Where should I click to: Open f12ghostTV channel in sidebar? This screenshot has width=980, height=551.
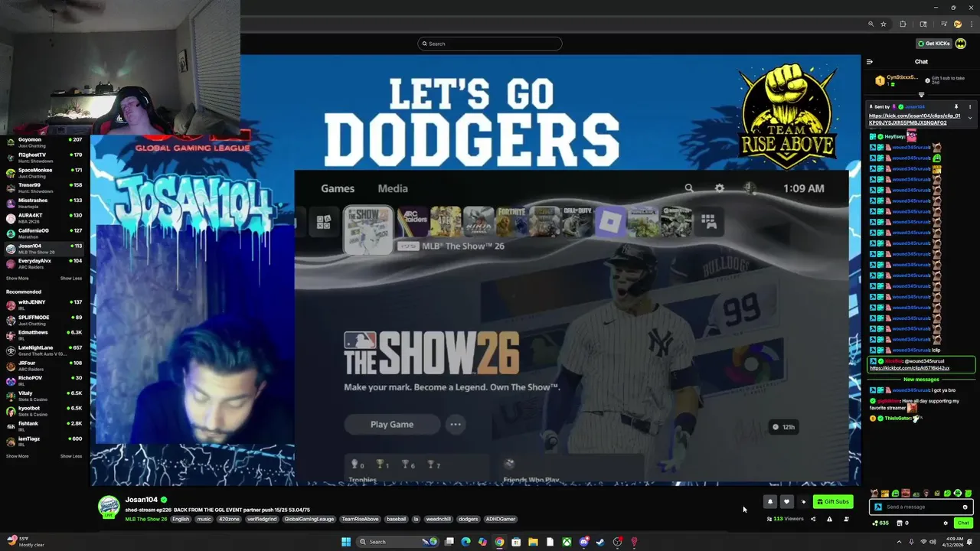(x=44, y=158)
